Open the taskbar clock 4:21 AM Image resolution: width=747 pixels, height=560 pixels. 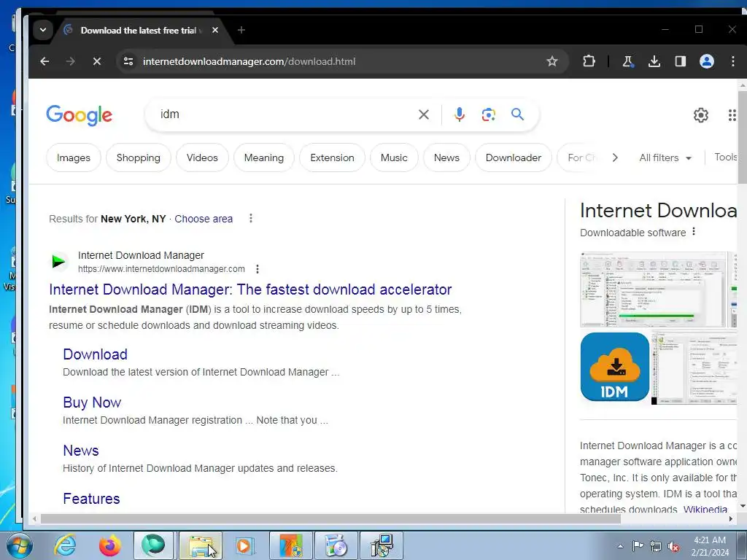coord(710,546)
